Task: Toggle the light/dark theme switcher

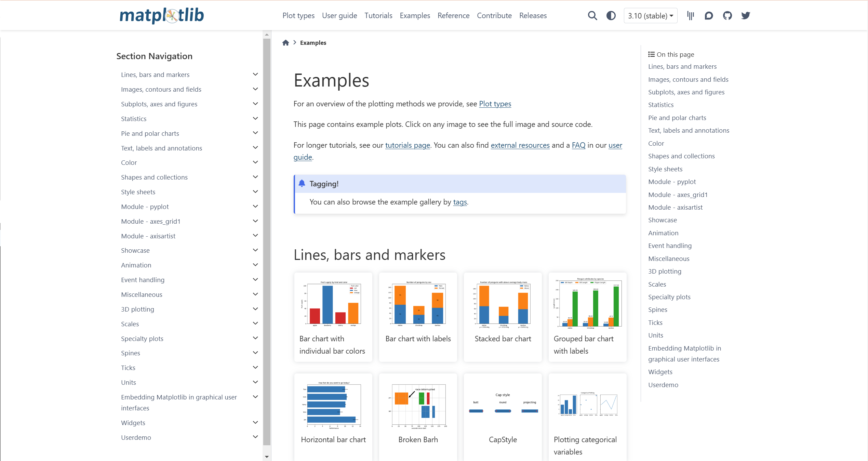Action: (611, 16)
